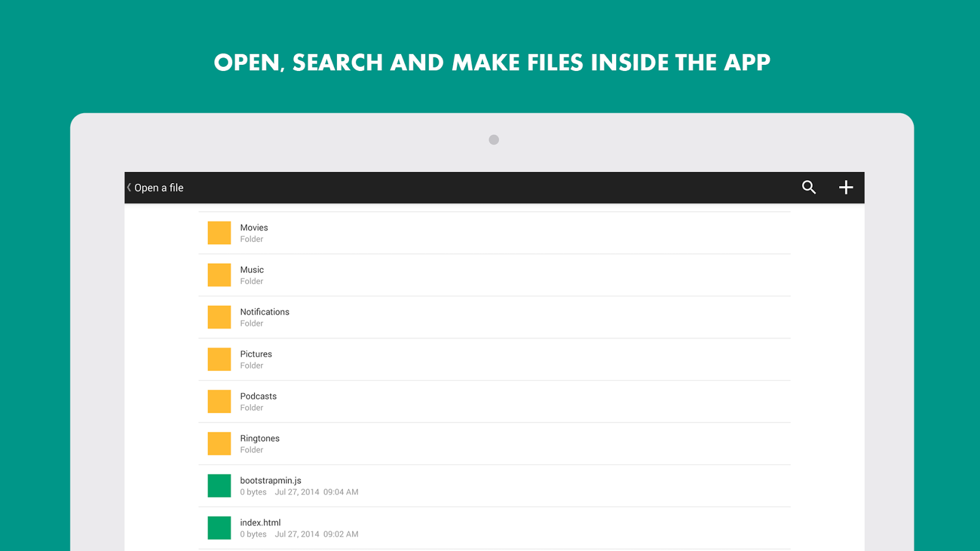Click the Notifications folder icon
Viewport: 980px width, 551px height.
click(x=219, y=317)
